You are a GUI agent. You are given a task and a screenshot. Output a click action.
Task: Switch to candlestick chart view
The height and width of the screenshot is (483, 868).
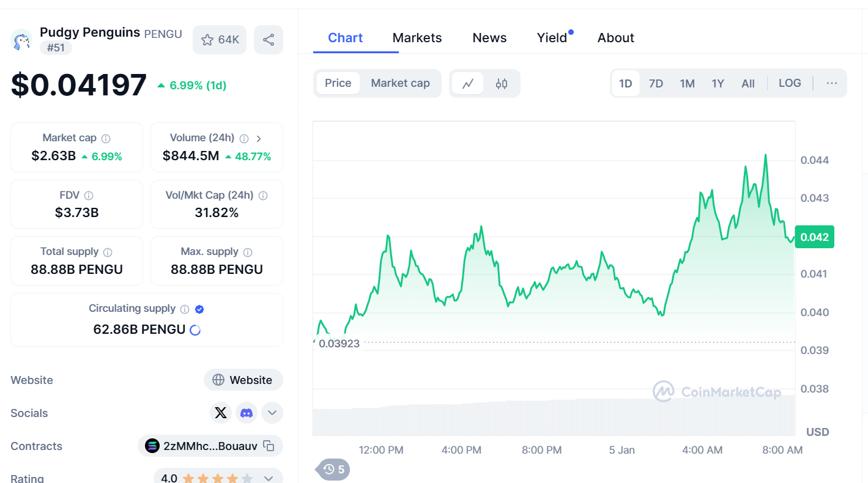click(502, 84)
